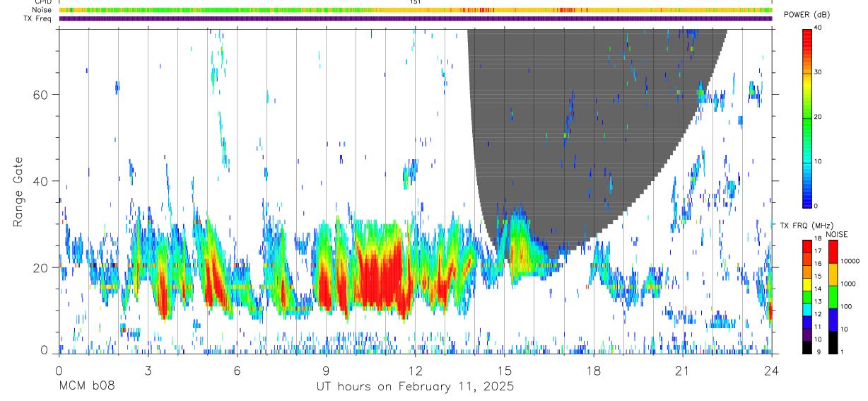Click the black 9–10 MHz TX frequency swatch
Viewport: 868px width, 401px height.
click(x=807, y=347)
